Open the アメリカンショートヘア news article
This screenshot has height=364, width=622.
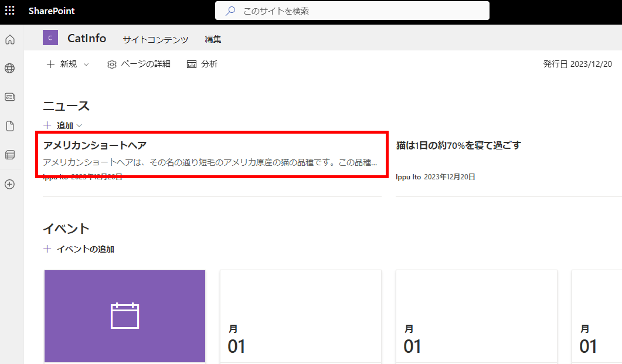(x=95, y=145)
